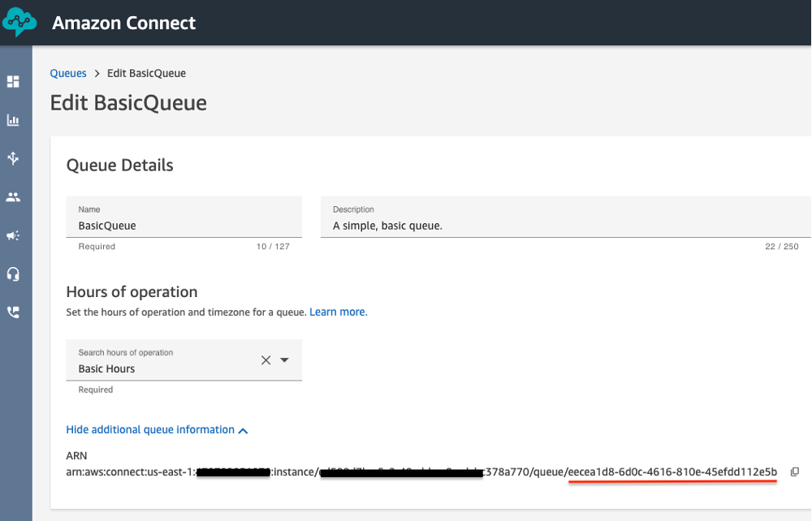Open the Users management icon

[x=15, y=196]
